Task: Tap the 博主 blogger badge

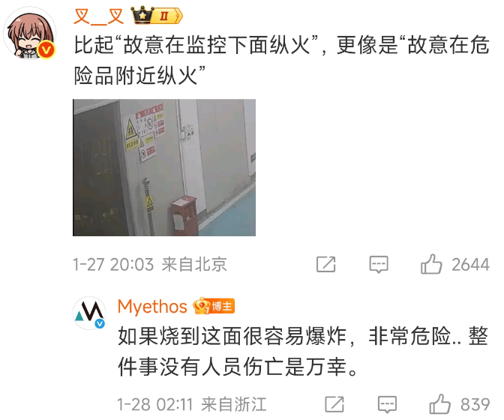Action: 214,306
